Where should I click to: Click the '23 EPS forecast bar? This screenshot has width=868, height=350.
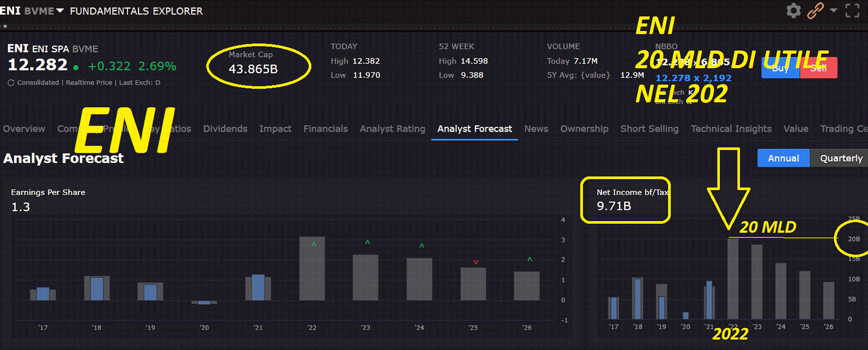click(x=366, y=277)
